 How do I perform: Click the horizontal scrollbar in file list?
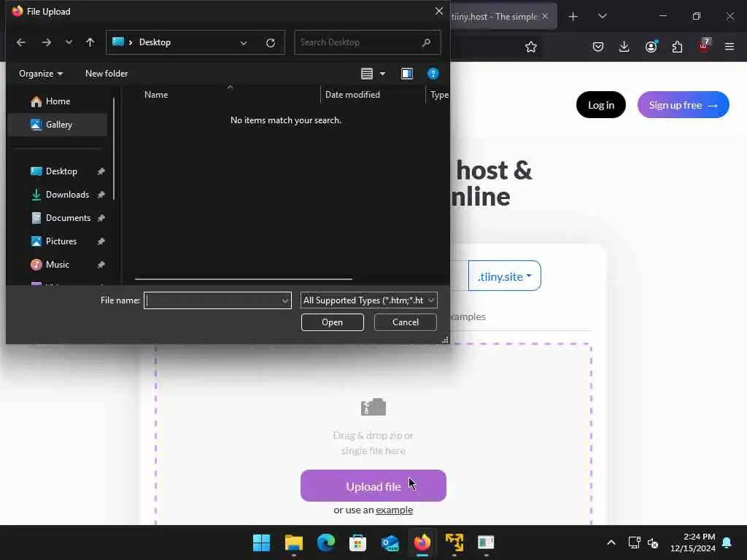[x=244, y=279]
